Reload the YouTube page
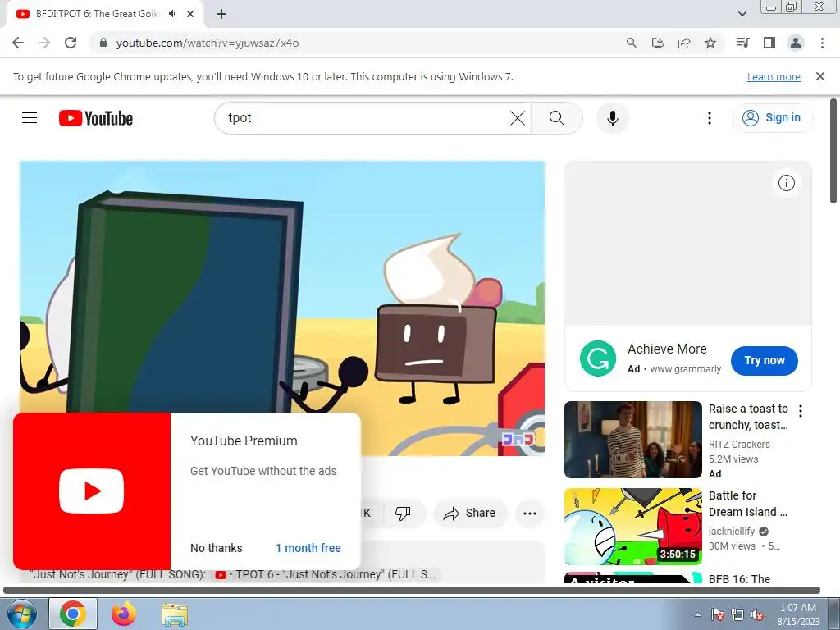This screenshot has height=630, width=840. tap(71, 43)
